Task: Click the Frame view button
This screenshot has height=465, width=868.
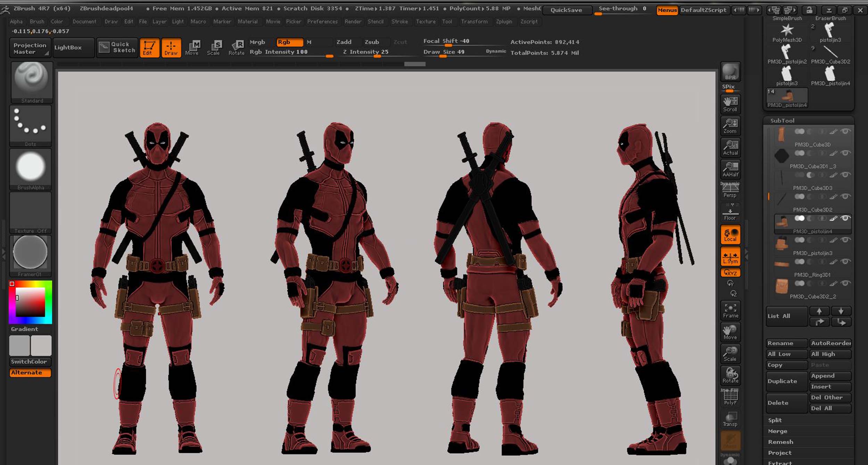Action: pos(730,310)
